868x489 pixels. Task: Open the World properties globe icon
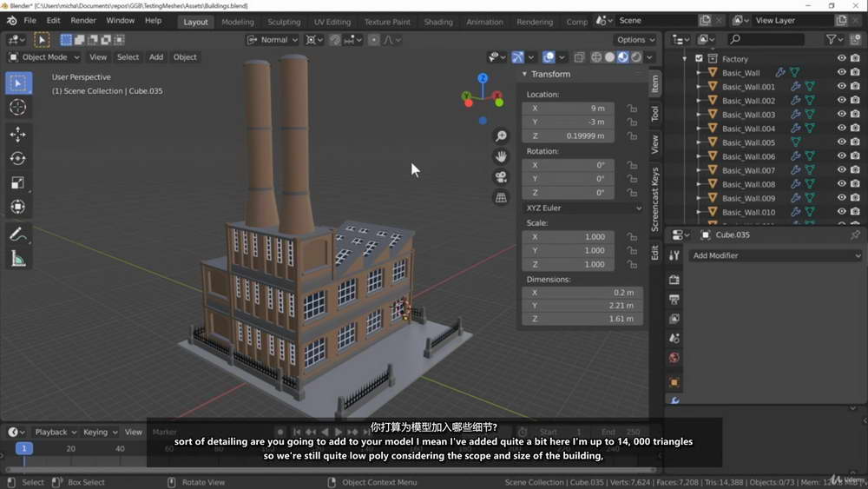674,358
